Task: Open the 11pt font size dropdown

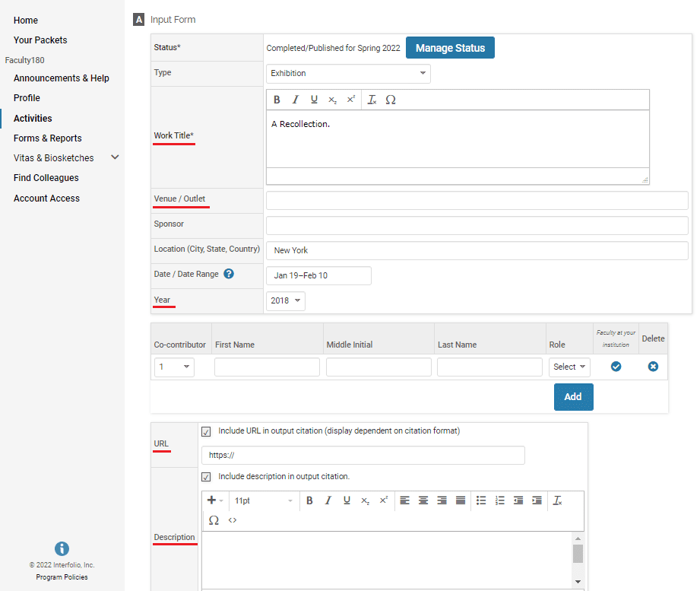Action: 264,500
